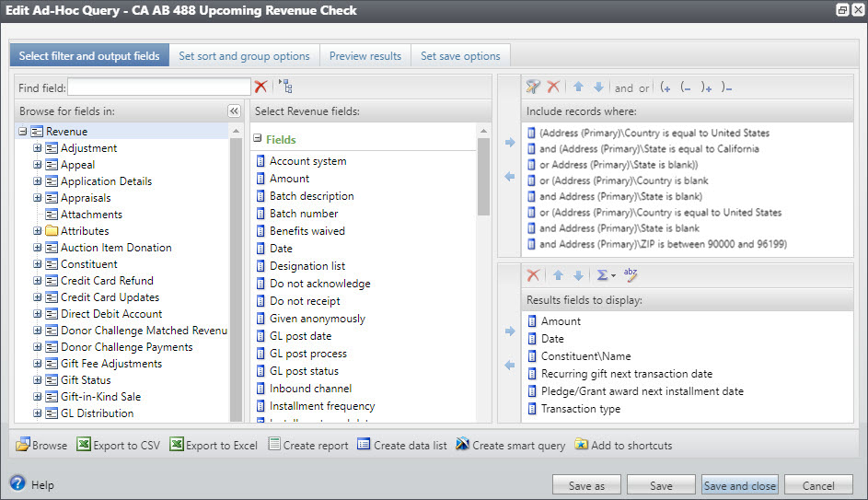Switch to Set sort and group options tab
This screenshot has height=500, width=868.
pyautogui.click(x=244, y=56)
